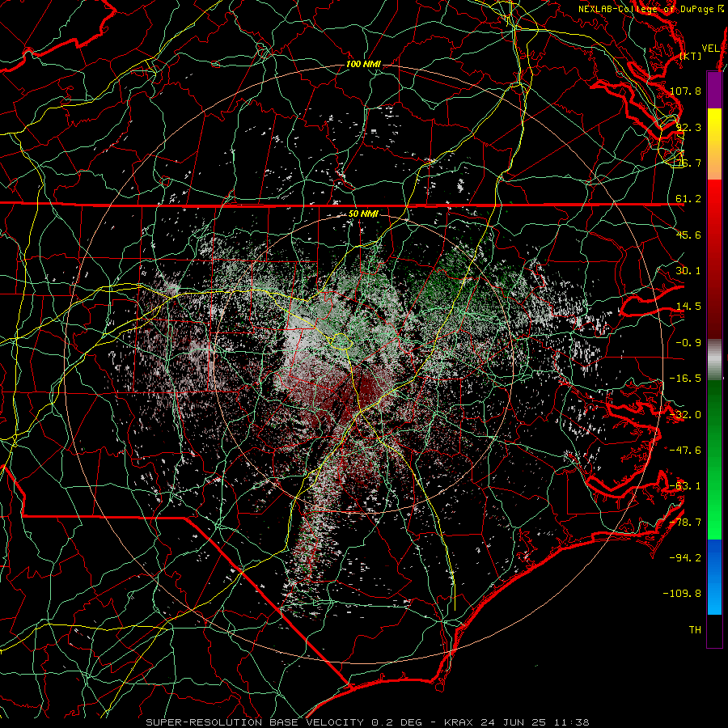Screen dimensions: 728x728
Task: Select the -94.2 value on velocity scale
Action: click(x=685, y=558)
